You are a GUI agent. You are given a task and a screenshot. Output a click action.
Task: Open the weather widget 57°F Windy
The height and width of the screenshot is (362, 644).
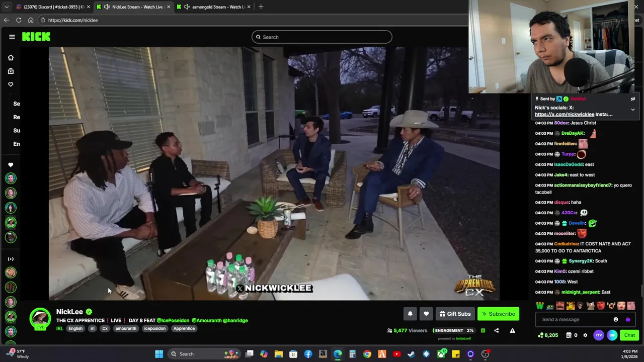click(x=17, y=354)
